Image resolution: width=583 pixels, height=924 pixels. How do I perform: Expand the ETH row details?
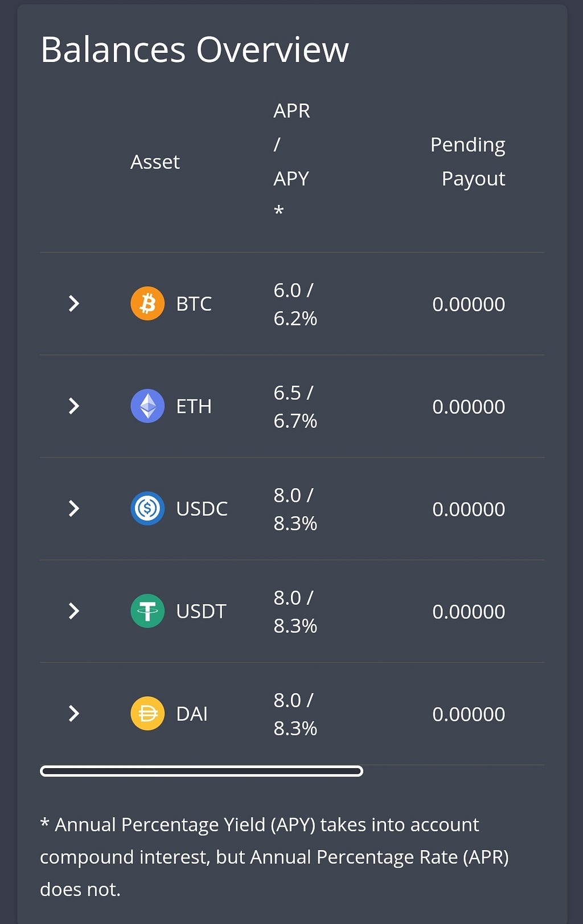pyautogui.click(x=73, y=406)
